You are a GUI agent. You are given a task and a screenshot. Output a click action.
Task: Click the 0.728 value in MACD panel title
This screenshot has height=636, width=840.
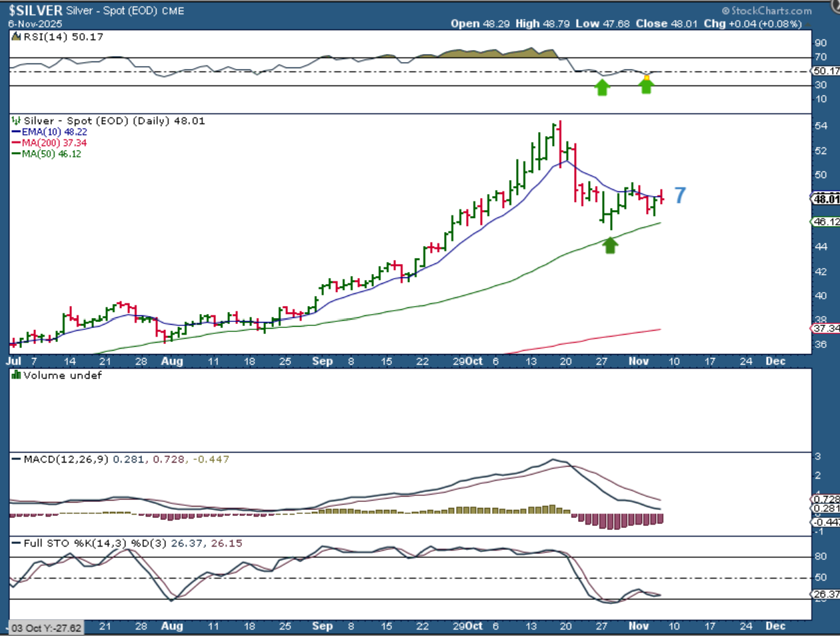(167, 459)
